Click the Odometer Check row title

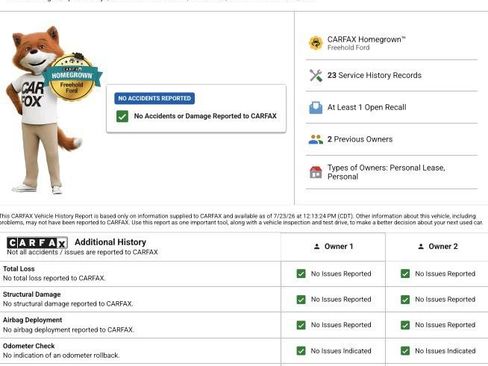(29, 346)
